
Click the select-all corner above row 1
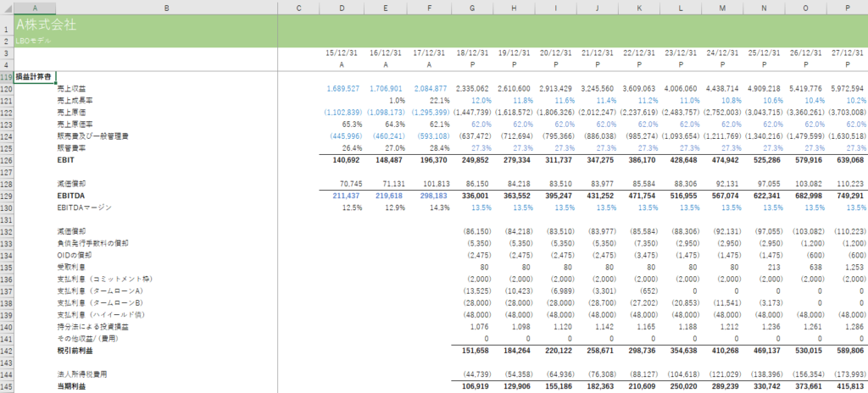coord(6,8)
